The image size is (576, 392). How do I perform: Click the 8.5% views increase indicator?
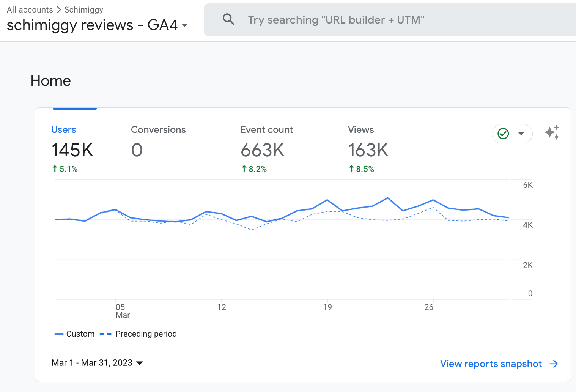click(362, 169)
